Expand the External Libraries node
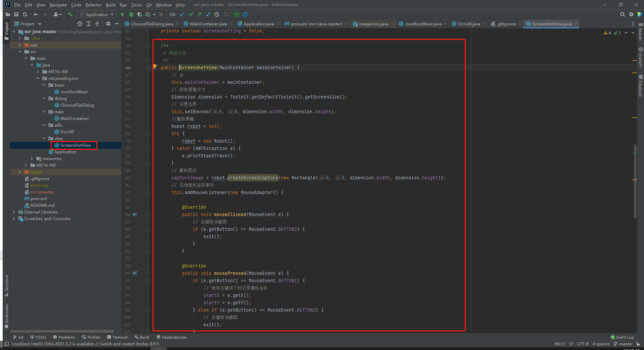This screenshot has width=644, height=350. pos(14,212)
